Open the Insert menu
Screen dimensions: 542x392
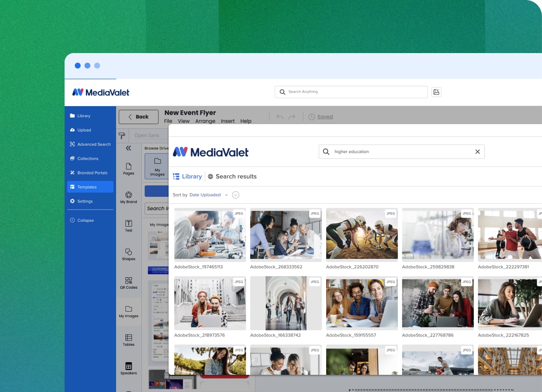228,121
